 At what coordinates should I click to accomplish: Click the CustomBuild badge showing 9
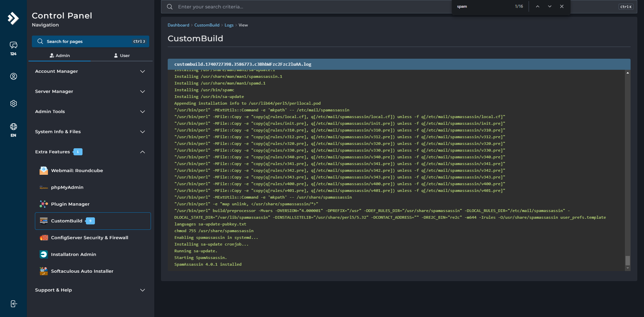[90, 221]
